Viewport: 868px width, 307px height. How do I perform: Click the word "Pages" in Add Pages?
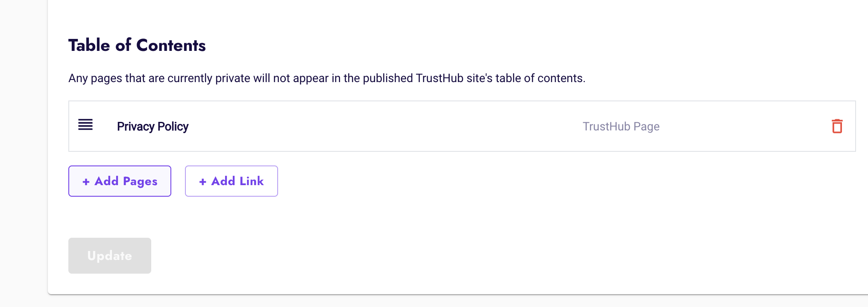click(140, 182)
